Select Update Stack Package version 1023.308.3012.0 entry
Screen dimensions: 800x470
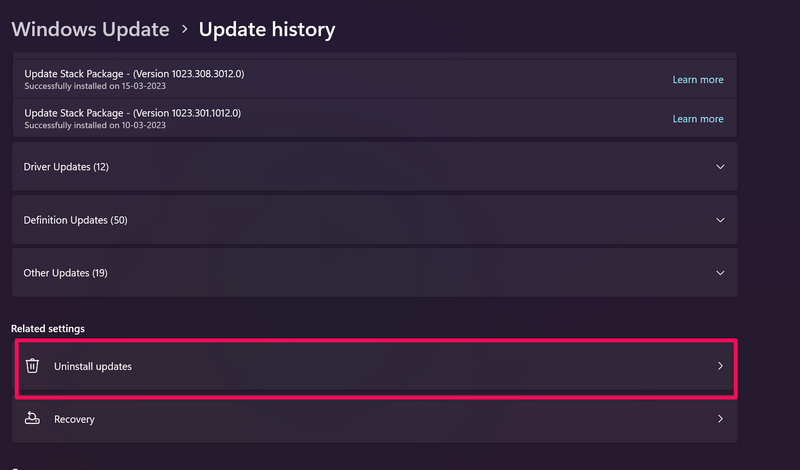click(132, 73)
